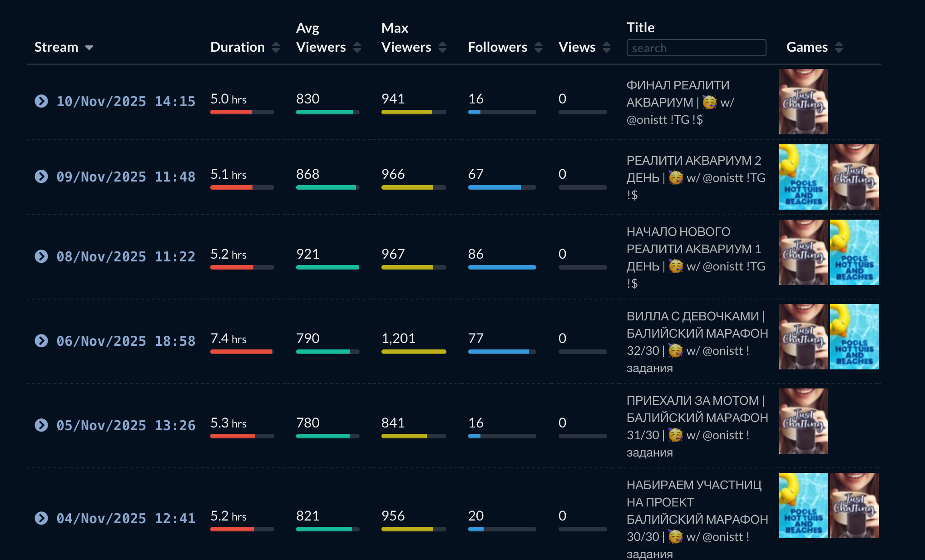The width and height of the screenshot is (925, 560).
Task: Click arrow icon beside 05/Nov/2025 13:26
Action: point(41,425)
